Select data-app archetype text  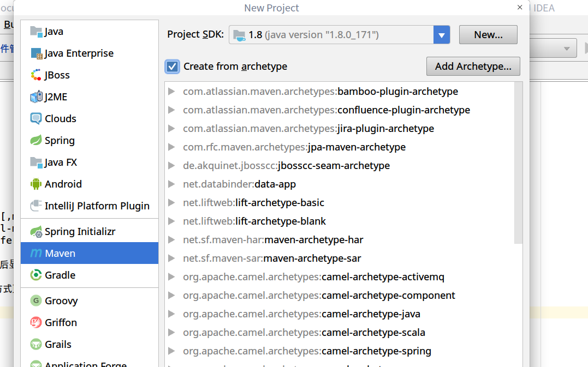275,184
